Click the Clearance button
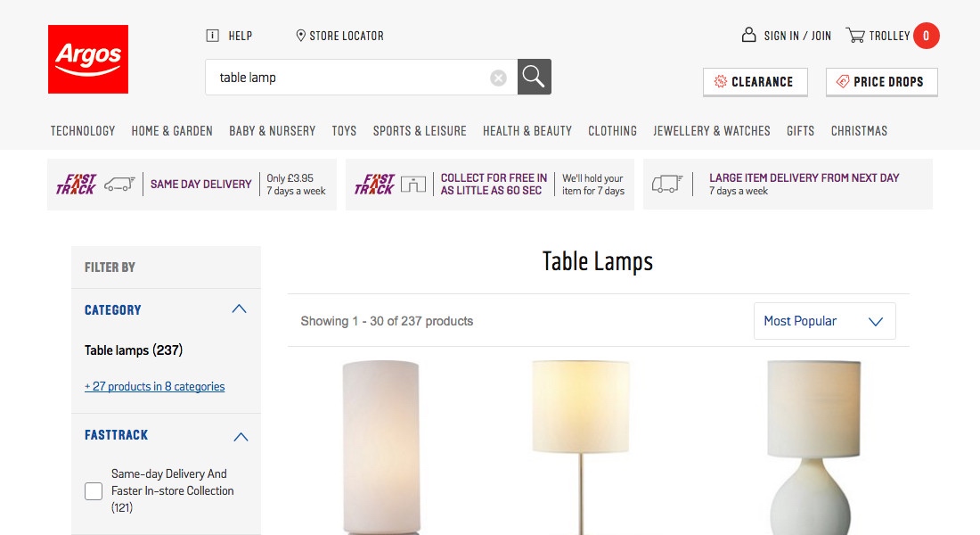Viewport: 980px width, 535px height. click(755, 82)
